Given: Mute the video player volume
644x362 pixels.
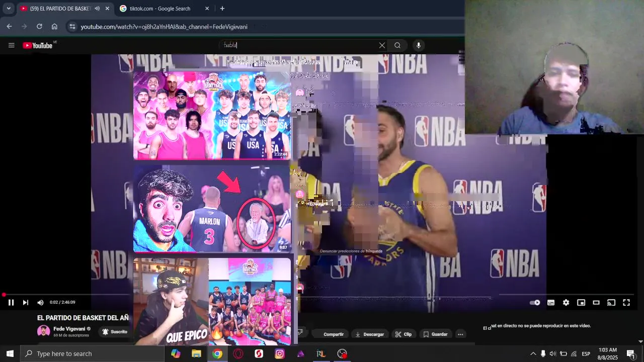Looking at the screenshot, I should click(x=40, y=302).
